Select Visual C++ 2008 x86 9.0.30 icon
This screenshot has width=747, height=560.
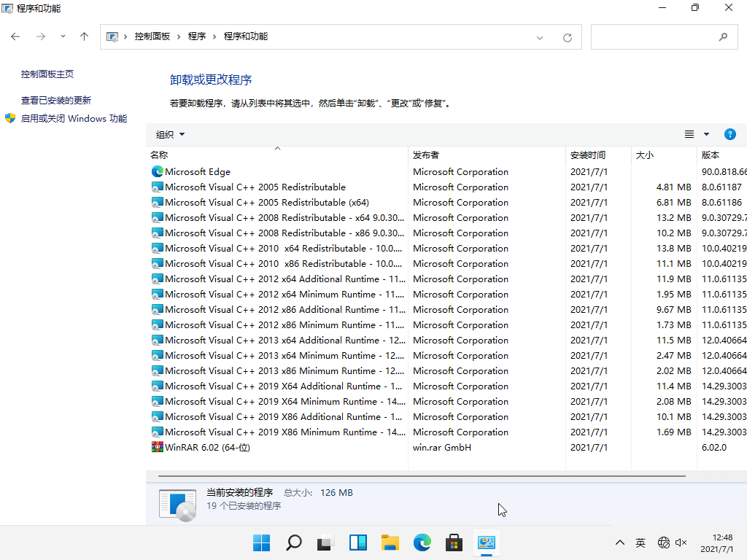158,233
